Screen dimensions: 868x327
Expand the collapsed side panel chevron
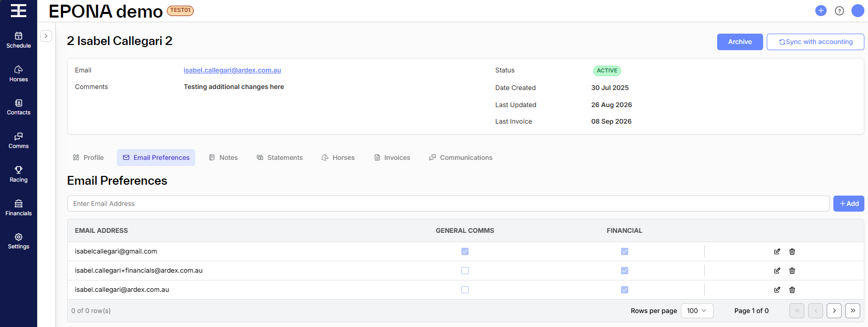pos(46,36)
